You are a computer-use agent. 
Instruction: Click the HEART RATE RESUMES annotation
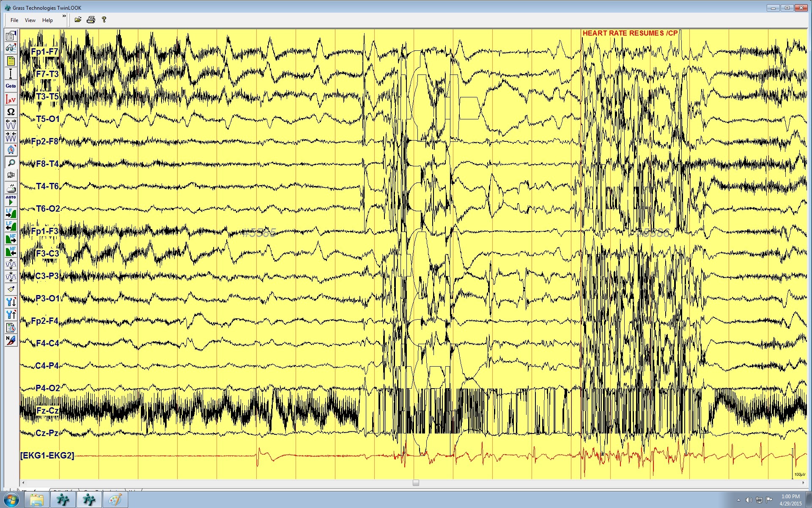coord(630,33)
